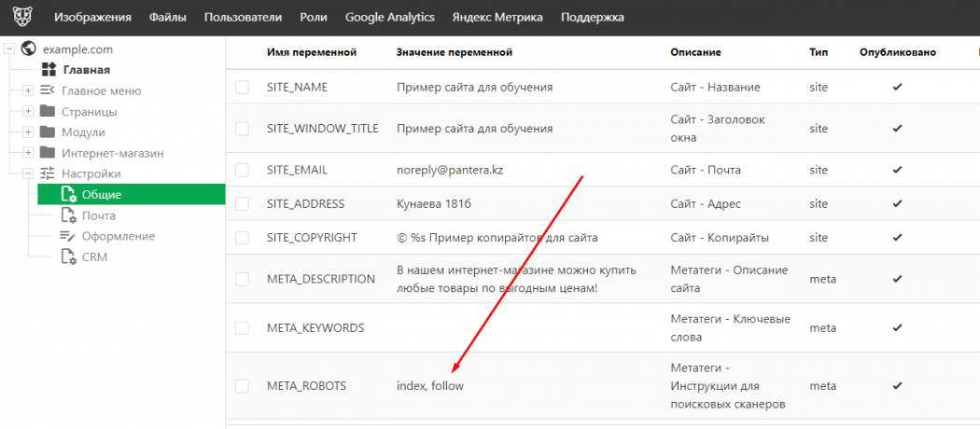Click the Почта file-settings icon
Image resolution: width=980 pixels, height=429 pixels.
[68, 215]
